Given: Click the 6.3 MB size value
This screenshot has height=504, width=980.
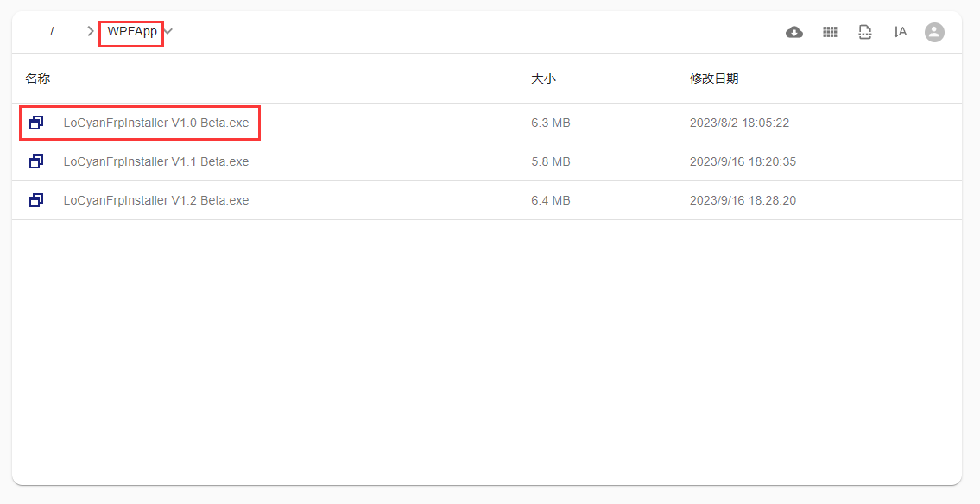Looking at the screenshot, I should [x=551, y=123].
